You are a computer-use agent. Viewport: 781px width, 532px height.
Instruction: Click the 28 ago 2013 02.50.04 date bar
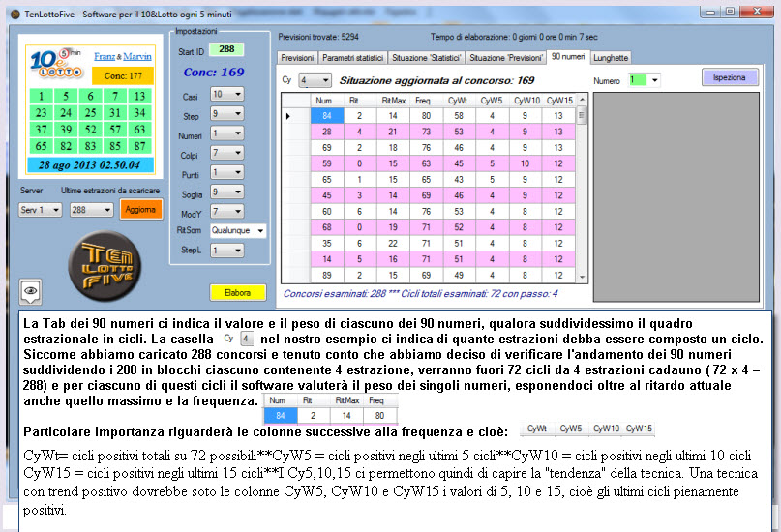pos(90,164)
